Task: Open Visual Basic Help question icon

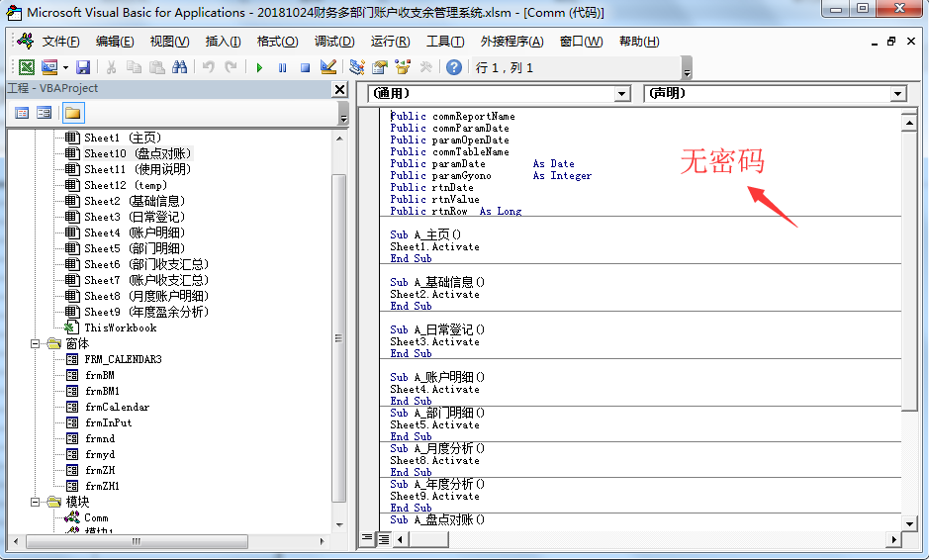Action: tap(454, 67)
